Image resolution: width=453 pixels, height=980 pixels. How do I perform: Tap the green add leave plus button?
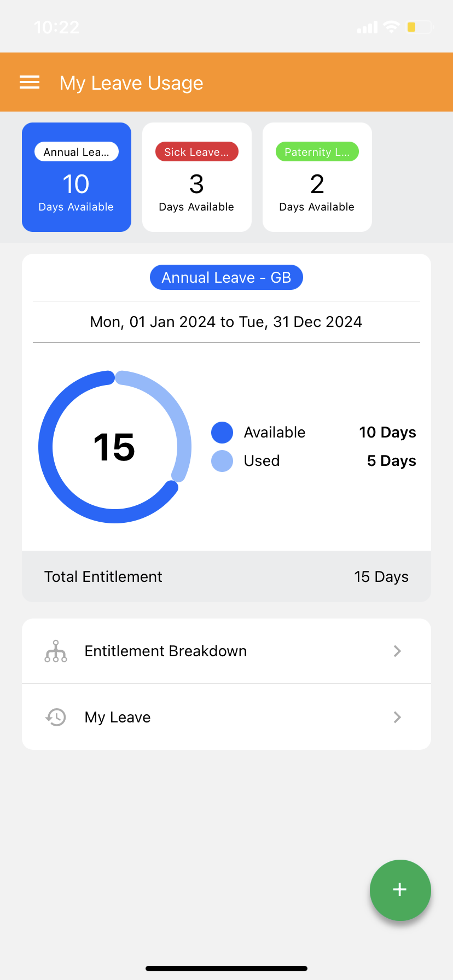click(400, 890)
